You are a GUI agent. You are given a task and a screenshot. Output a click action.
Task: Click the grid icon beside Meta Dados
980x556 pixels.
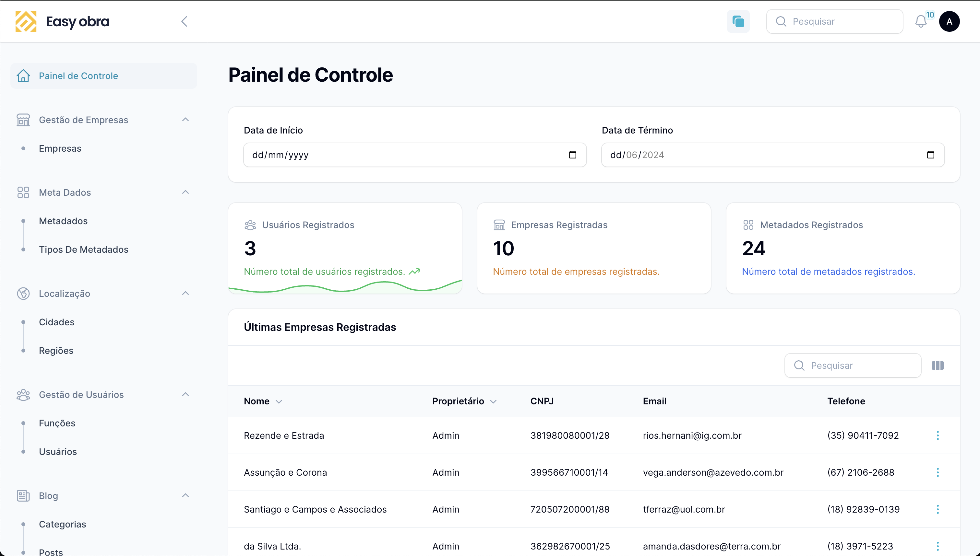click(23, 192)
